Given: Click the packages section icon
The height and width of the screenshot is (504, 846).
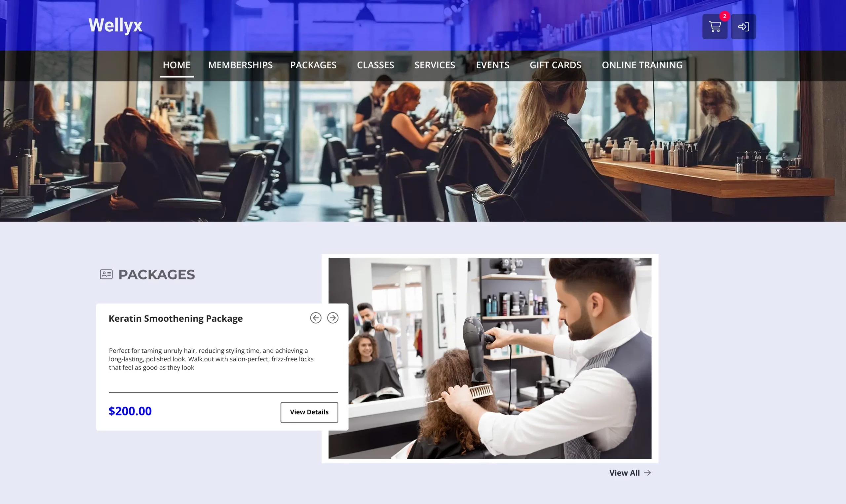Looking at the screenshot, I should coord(106,274).
